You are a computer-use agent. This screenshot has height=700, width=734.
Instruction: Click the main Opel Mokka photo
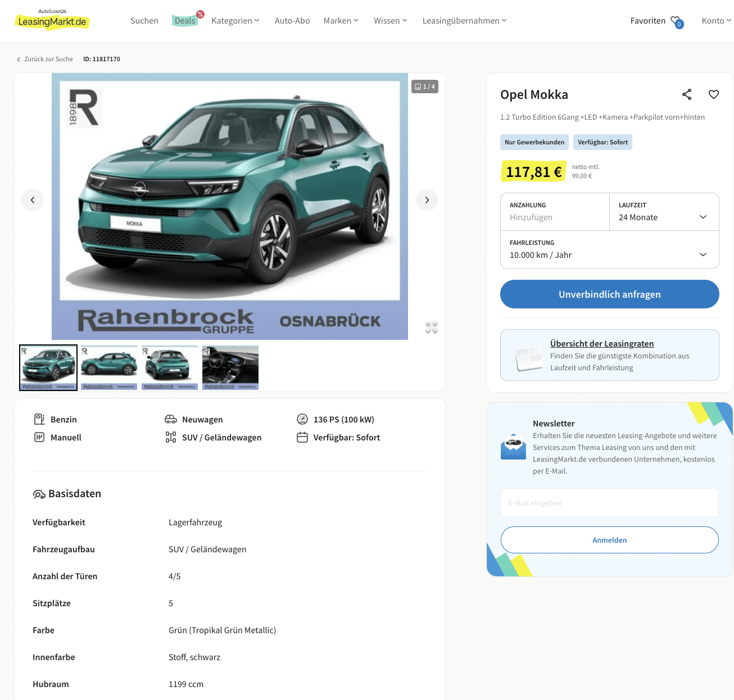tap(230, 206)
